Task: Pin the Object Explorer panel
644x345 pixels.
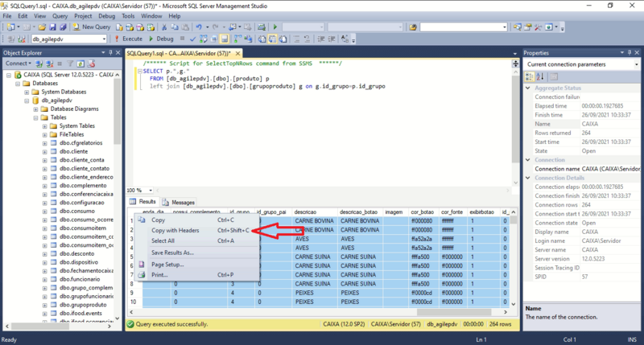Action: pyautogui.click(x=110, y=52)
